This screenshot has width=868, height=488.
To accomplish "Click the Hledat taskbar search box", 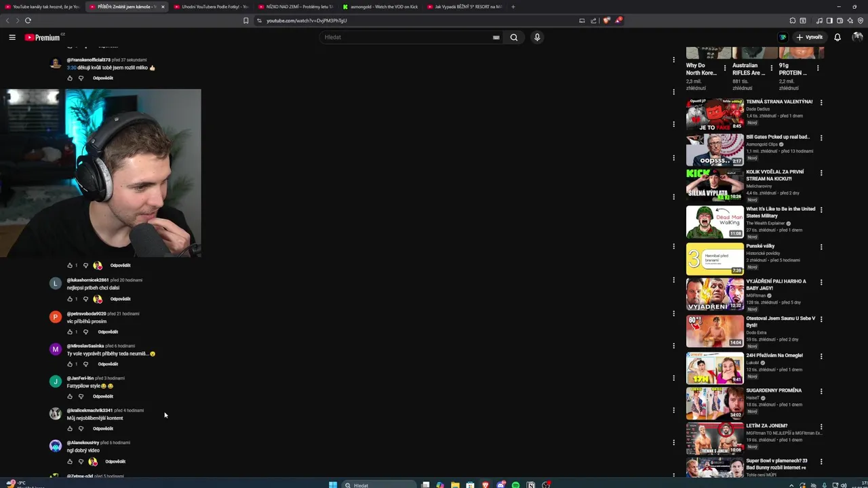I will pyautogui.click(x=378, y=485).
